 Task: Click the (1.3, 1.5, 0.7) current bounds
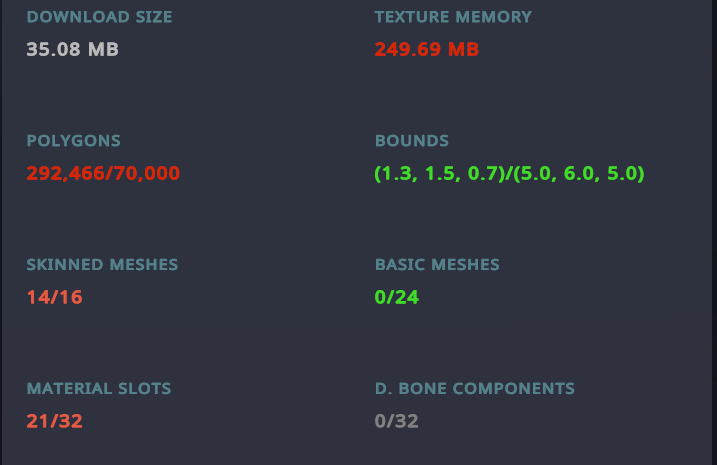coord(440,173)
